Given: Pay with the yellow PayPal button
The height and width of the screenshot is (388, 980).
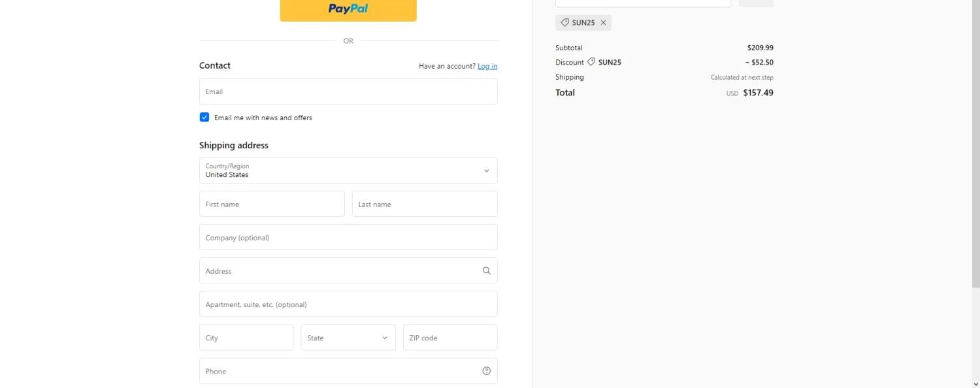Looking at the screenshot, I should [348, 9].
